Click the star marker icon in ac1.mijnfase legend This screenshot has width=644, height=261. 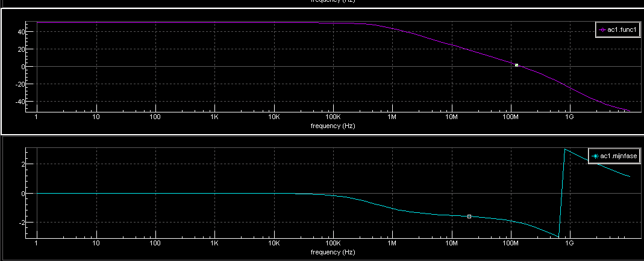coord(595,156)
